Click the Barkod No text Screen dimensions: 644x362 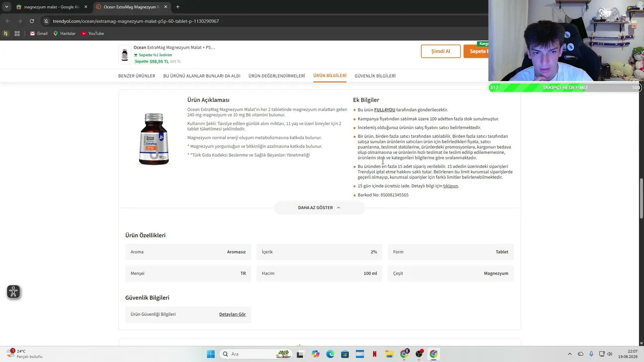point(383,195)
